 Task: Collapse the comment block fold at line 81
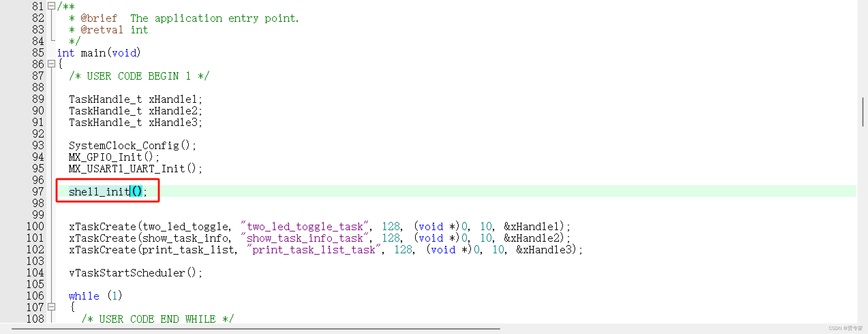click(x=51, y=6)
